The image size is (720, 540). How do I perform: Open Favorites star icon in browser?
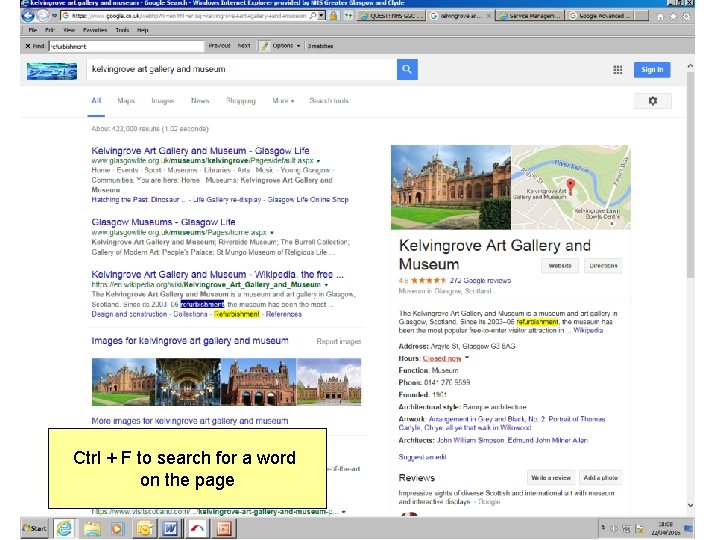[x=673, y=17]
